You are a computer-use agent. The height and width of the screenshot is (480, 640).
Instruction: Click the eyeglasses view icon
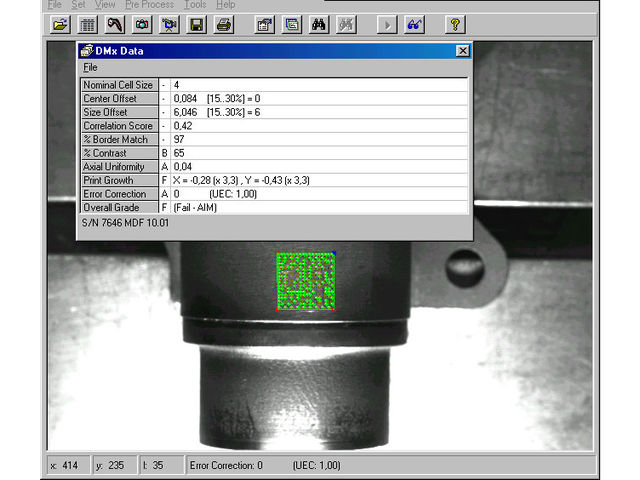tap(414, 24)
